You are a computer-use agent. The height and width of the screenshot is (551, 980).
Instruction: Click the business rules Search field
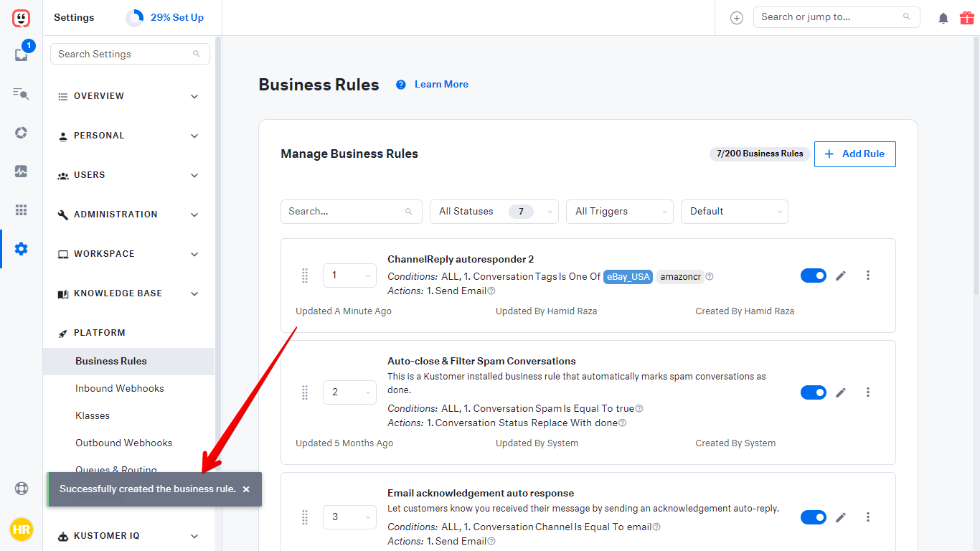(x=352, y=212)
